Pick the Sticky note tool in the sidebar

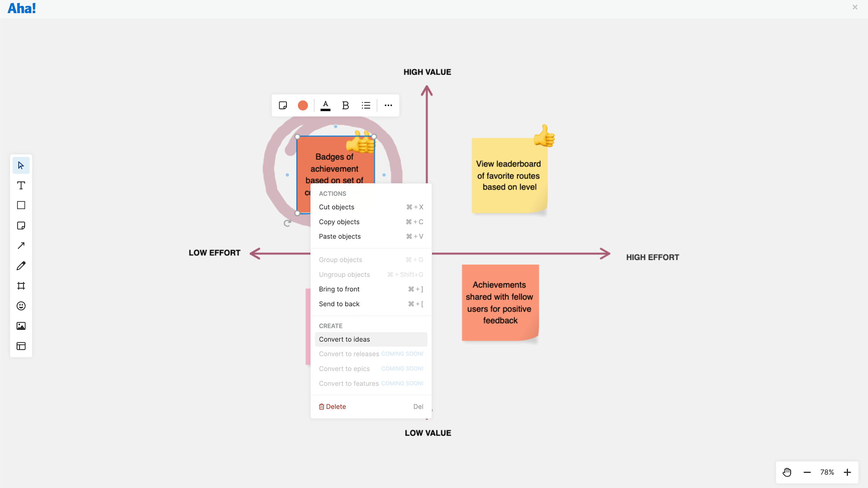point(21,225)
